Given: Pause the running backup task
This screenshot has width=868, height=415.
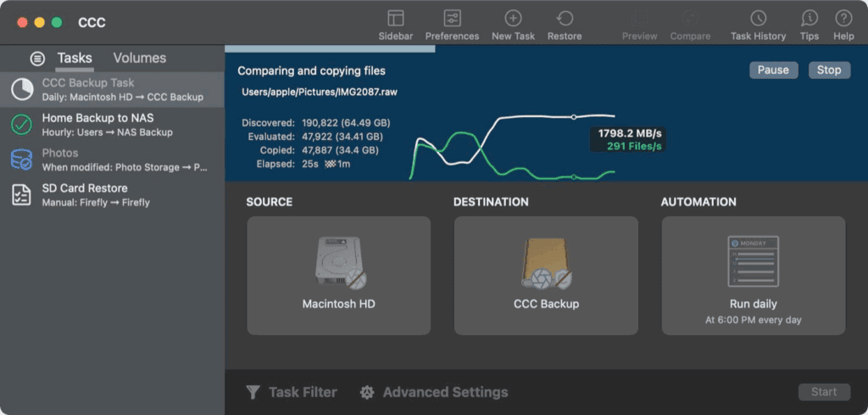Looking at the screenshot, I should pos(773,70).
